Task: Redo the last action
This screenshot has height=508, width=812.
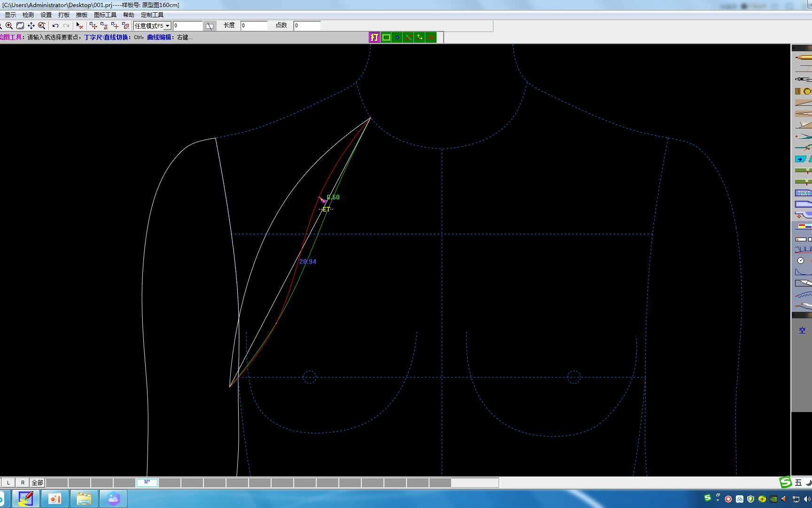Action: click(x=66, y=26)
